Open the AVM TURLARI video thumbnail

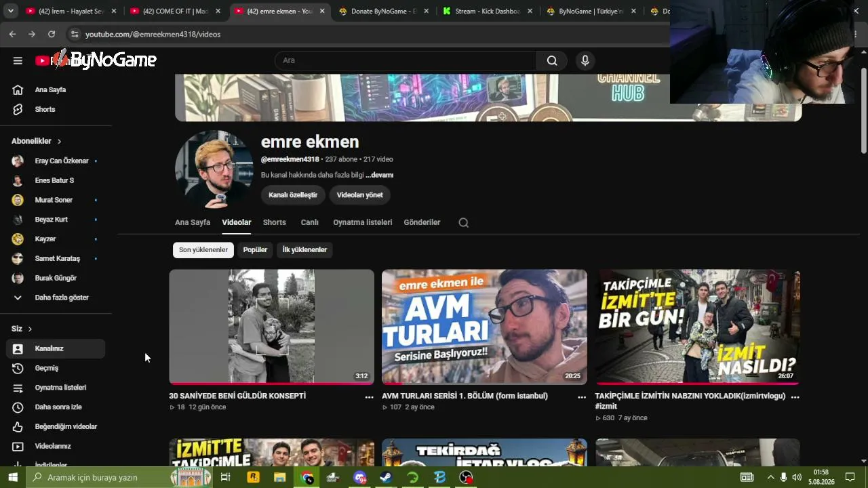(x=484, y=327)
